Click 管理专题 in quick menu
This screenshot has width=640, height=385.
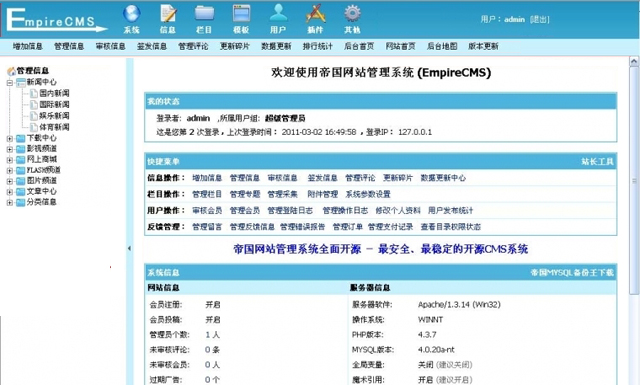coord(245,194)
